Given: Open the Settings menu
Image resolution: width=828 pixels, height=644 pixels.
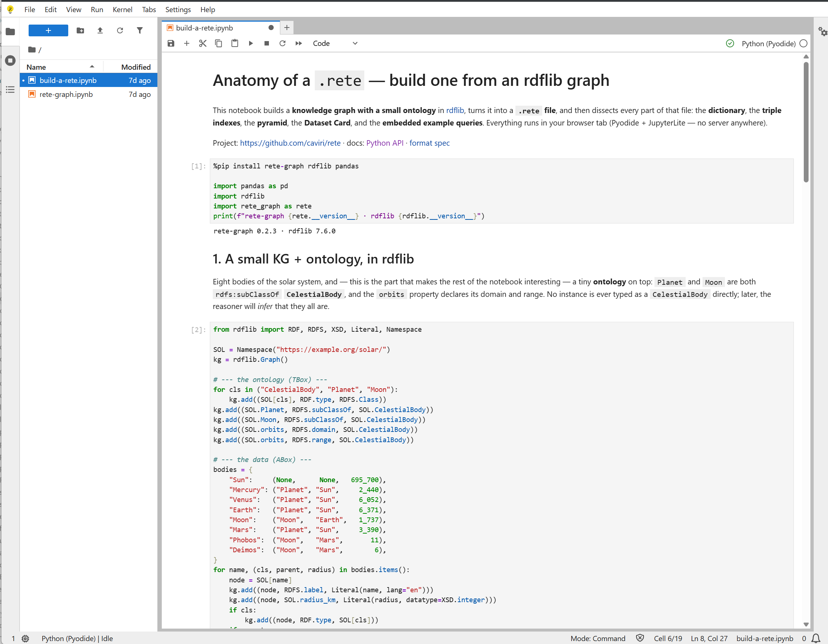Looking at the screenshot, I should (x=178, y=10).
